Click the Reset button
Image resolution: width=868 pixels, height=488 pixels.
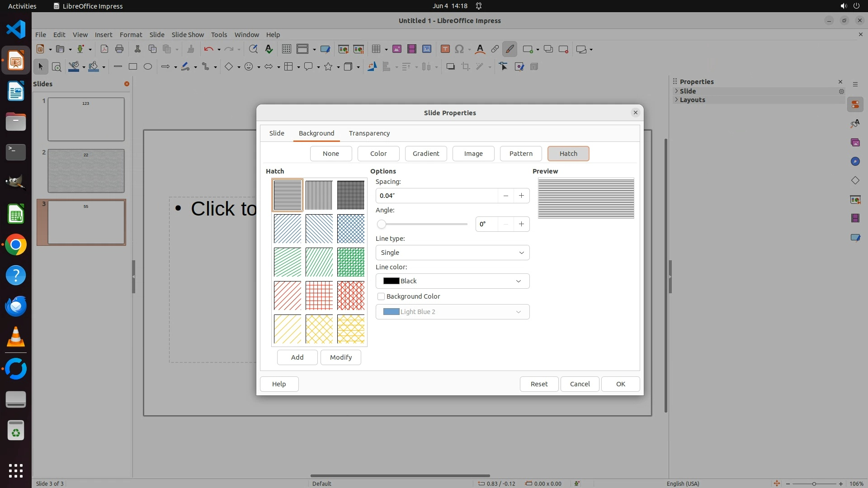(539, 384)
